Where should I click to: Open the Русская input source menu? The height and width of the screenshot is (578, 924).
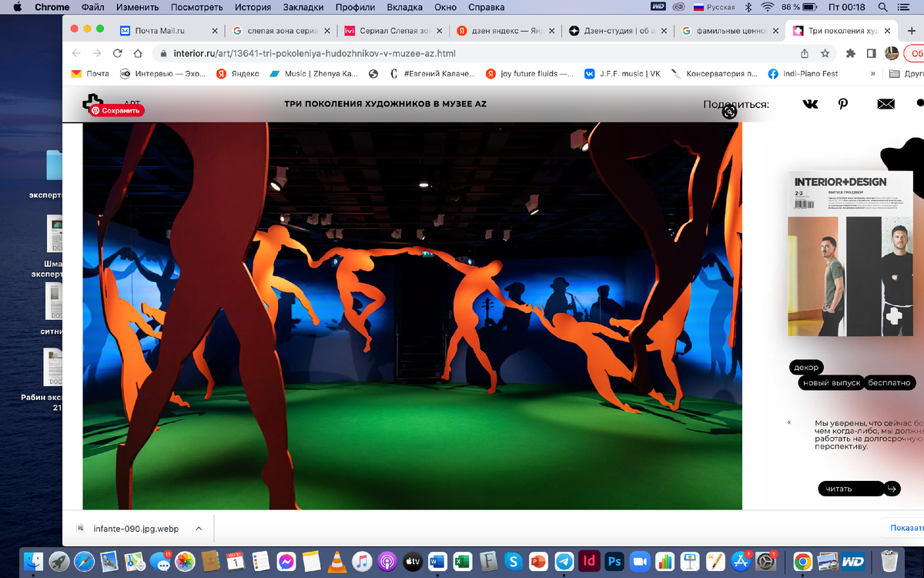click(714, 7)
